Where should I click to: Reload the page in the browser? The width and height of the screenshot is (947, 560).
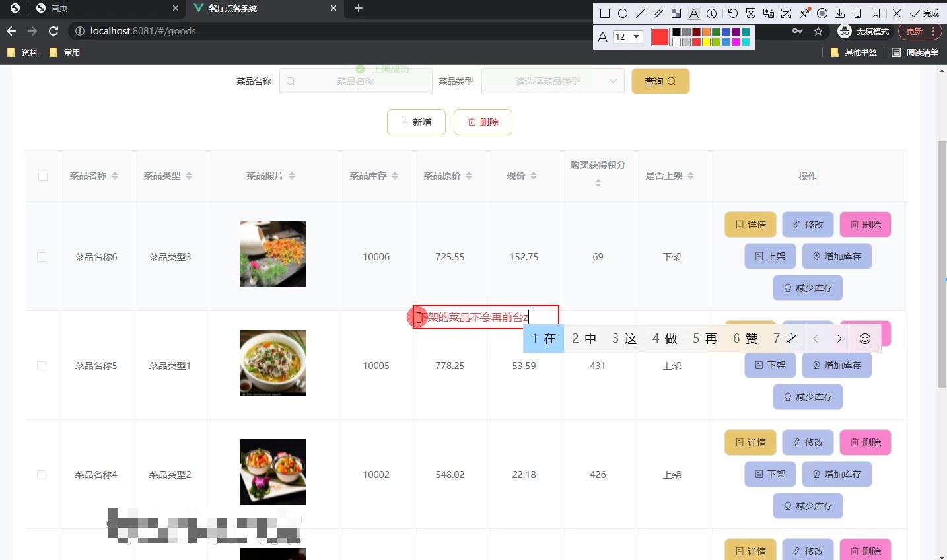53,31
